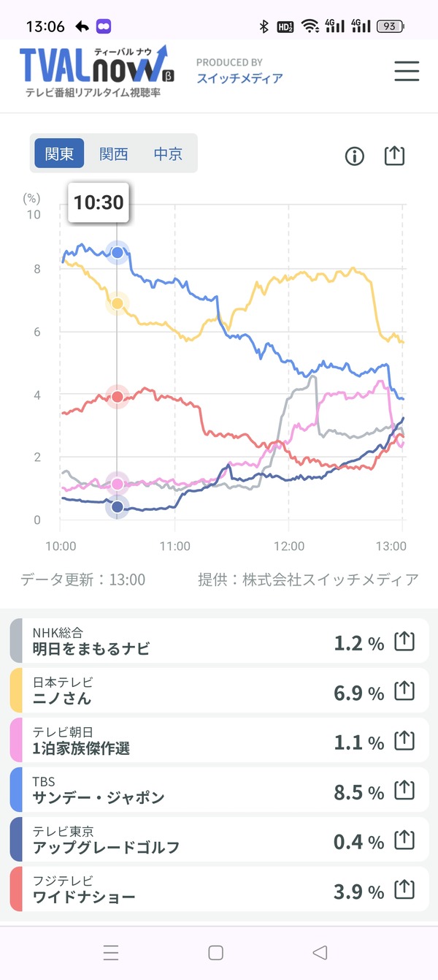Tap the share icon above the chart
Screen dimensions: 438x980
pos(394,156)
